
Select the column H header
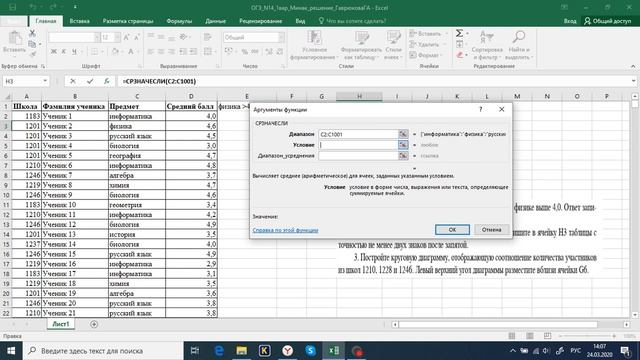pyautogui.click(x=359, y=96)
